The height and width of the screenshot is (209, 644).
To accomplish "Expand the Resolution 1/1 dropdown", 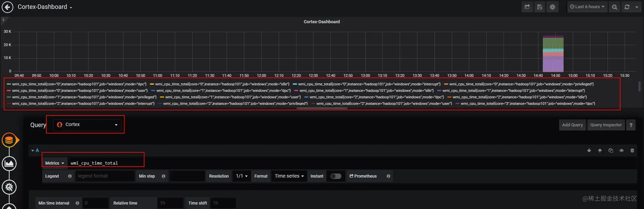I will click(242, 176).
